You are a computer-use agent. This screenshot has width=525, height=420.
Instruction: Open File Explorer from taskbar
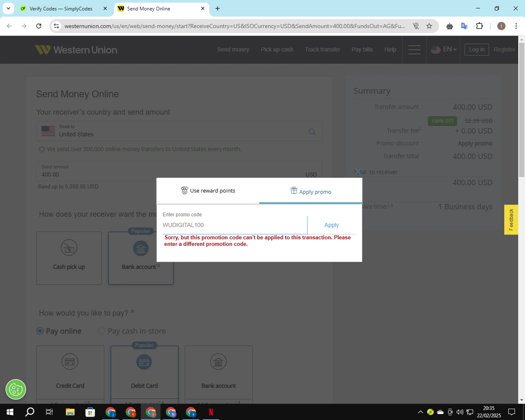click(x=70, y=412)
